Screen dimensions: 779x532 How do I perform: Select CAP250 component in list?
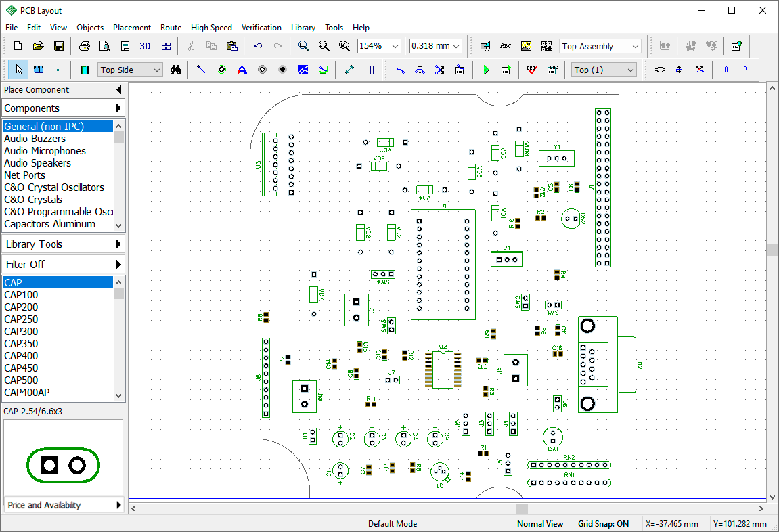coord(58,319)
